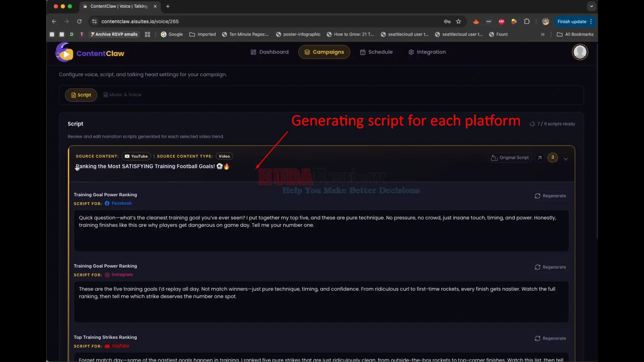Open the Schedule nav item
Image resolution: width=644 pixels, height=362 pixels.
(376, 52)
